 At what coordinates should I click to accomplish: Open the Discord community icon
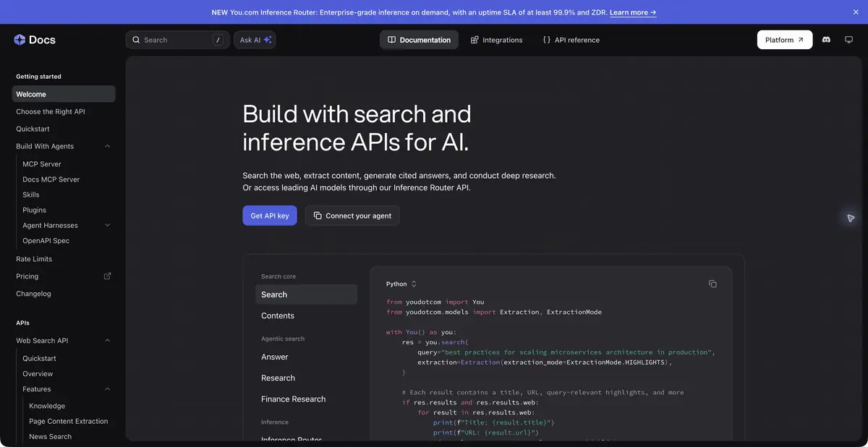point(827,40)
